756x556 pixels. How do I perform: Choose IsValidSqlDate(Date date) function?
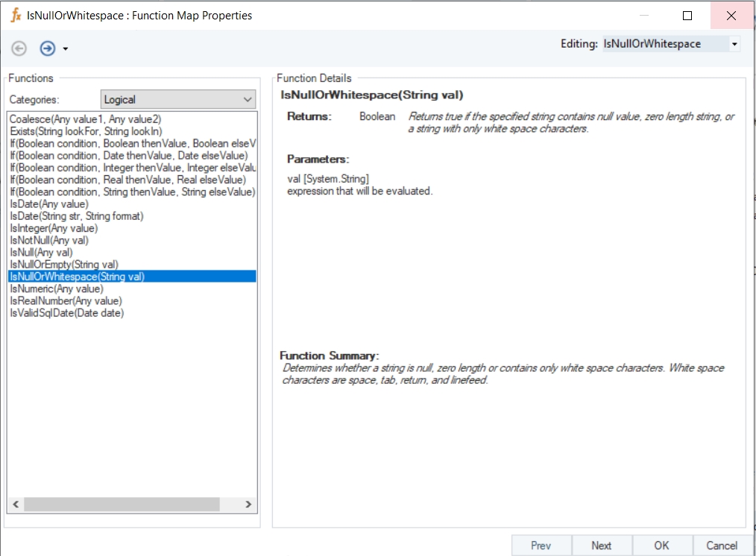pos(67,313)
